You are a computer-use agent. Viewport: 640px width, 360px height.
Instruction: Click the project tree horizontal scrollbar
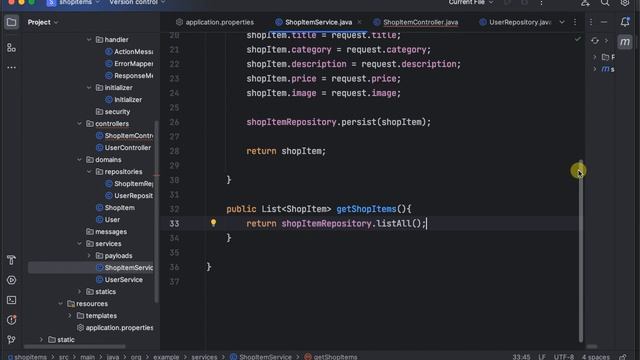coord(75,347)
